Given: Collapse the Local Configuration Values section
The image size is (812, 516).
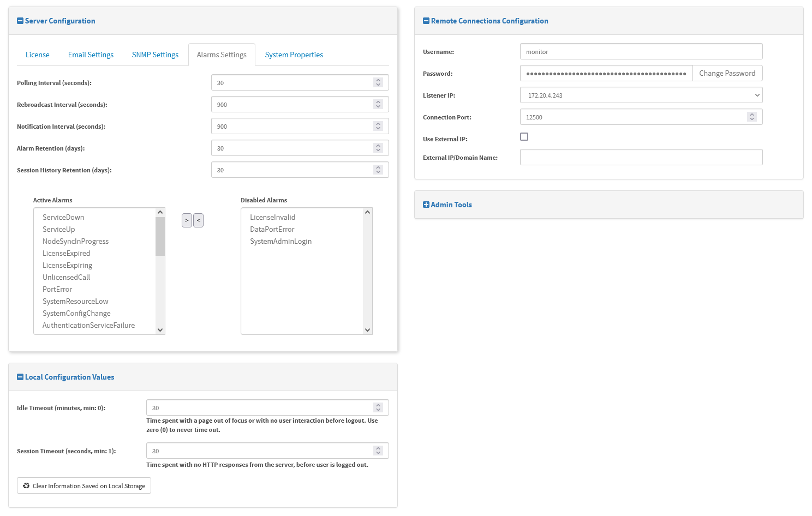Looking at the screenshot, I should pyautogui.click(x=20, y=377).
